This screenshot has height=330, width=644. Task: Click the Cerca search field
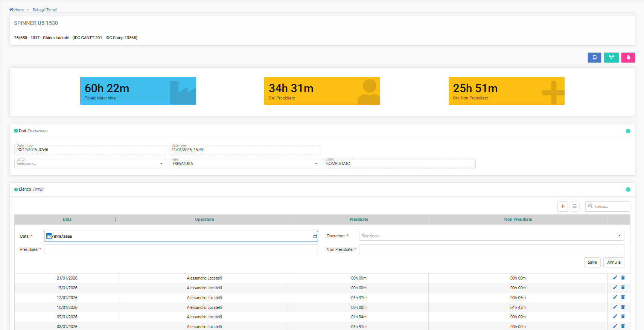[611, 206]
